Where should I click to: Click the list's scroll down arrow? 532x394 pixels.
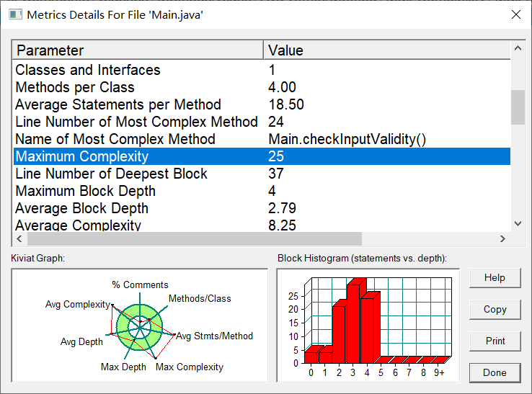click(518, 223)
